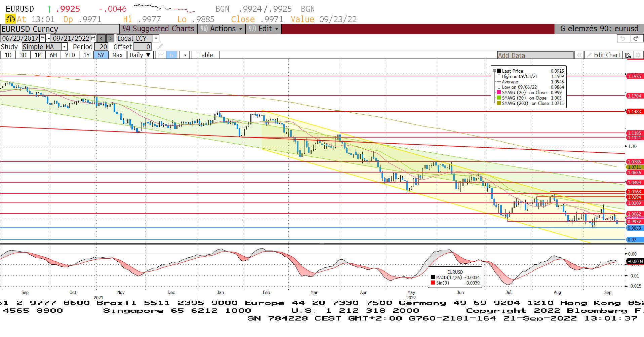644x337 pixels.
Task: Select the 1D time range tab
Action: click(8, 55)
